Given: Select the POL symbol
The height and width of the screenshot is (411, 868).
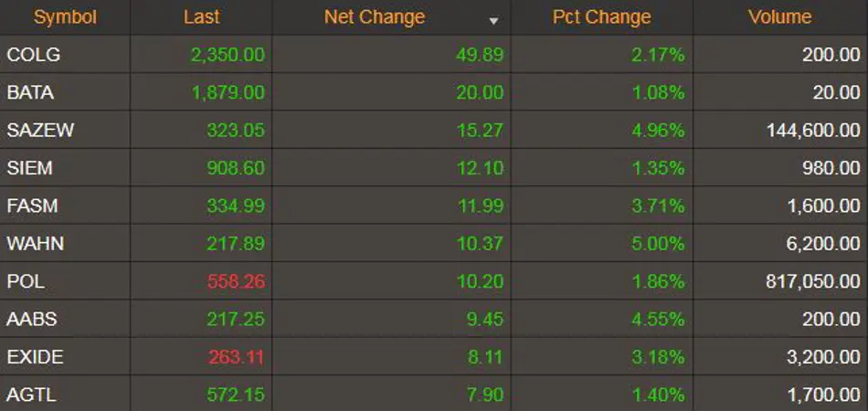Looking at the screenshot, I should click(x=25, y=281).
